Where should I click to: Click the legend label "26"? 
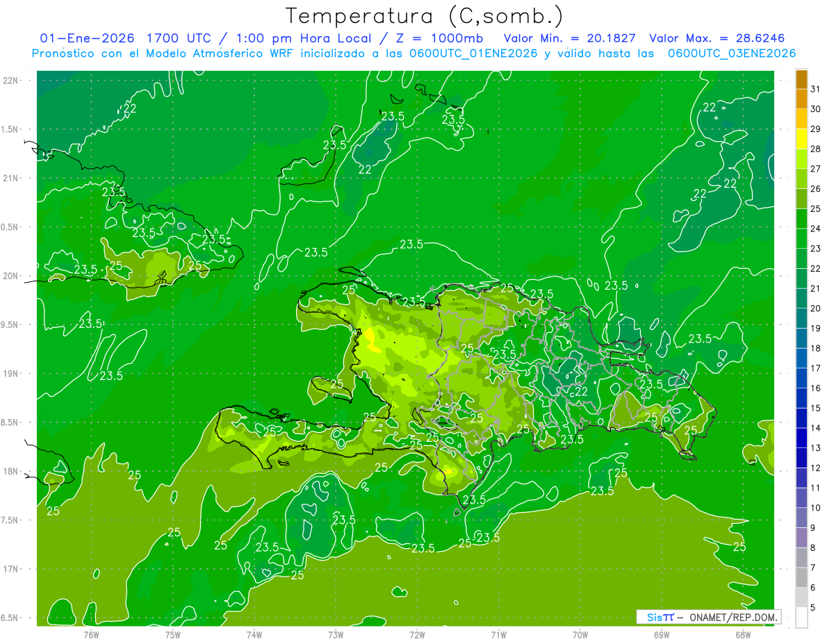tap(815, 189)
